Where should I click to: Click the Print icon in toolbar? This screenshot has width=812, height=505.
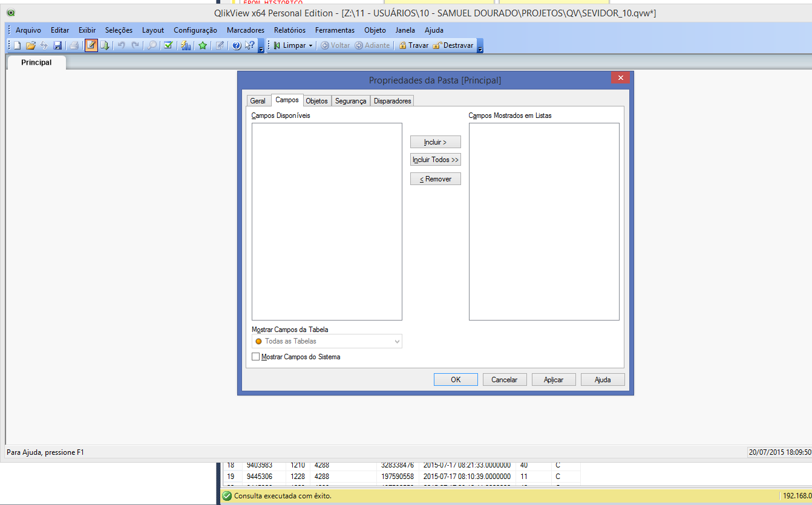[x=74, y=45]
